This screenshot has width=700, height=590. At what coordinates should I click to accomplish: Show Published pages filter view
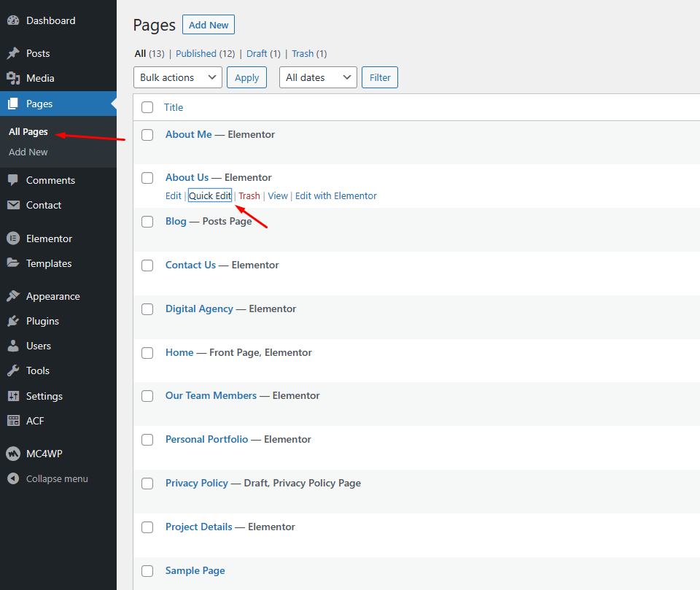(195, 53)
